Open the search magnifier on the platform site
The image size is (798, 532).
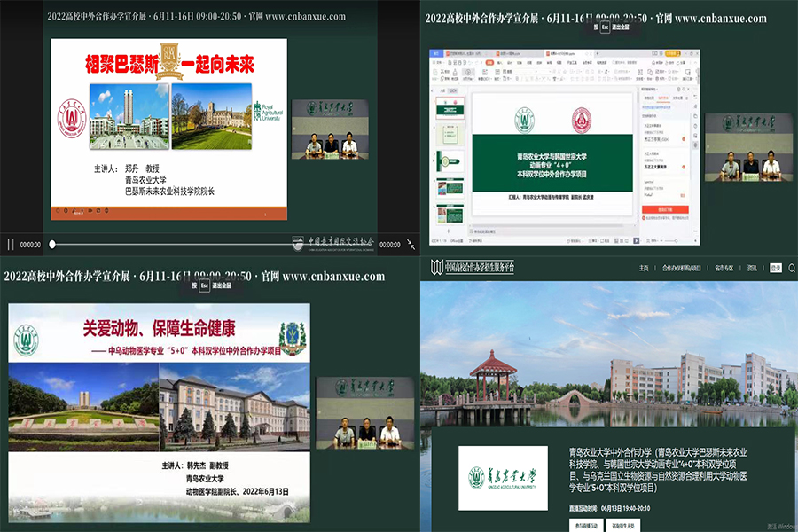[791, 267]
